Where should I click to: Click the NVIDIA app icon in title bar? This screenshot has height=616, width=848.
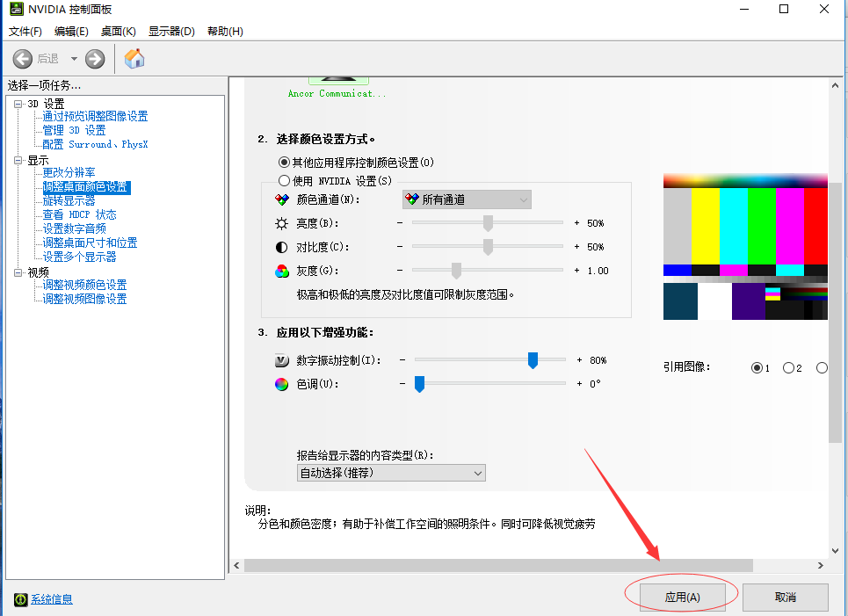pyautogui.click(x=16, y=9)
